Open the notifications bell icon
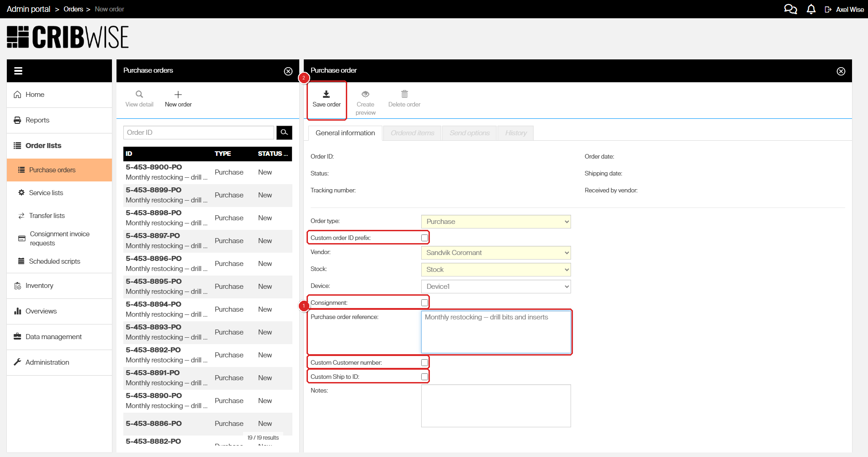 (811, 9)
